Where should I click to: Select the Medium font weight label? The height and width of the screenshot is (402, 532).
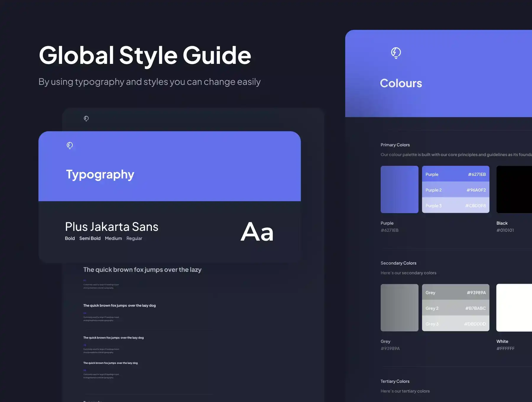(x=113, y=238)
